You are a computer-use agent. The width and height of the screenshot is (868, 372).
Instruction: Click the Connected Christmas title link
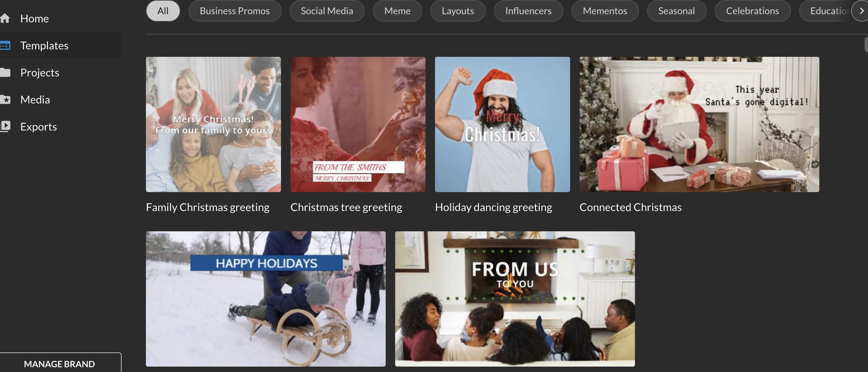click(630, 207)
